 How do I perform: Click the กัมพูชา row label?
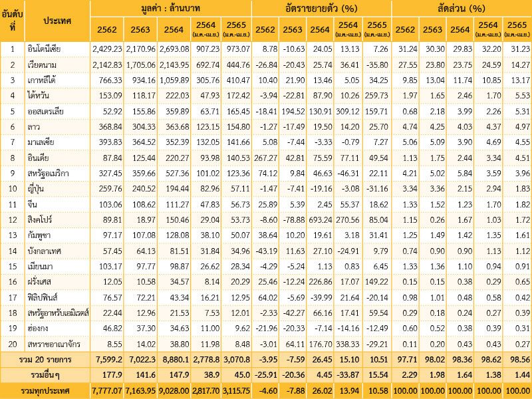coord(39,235)
